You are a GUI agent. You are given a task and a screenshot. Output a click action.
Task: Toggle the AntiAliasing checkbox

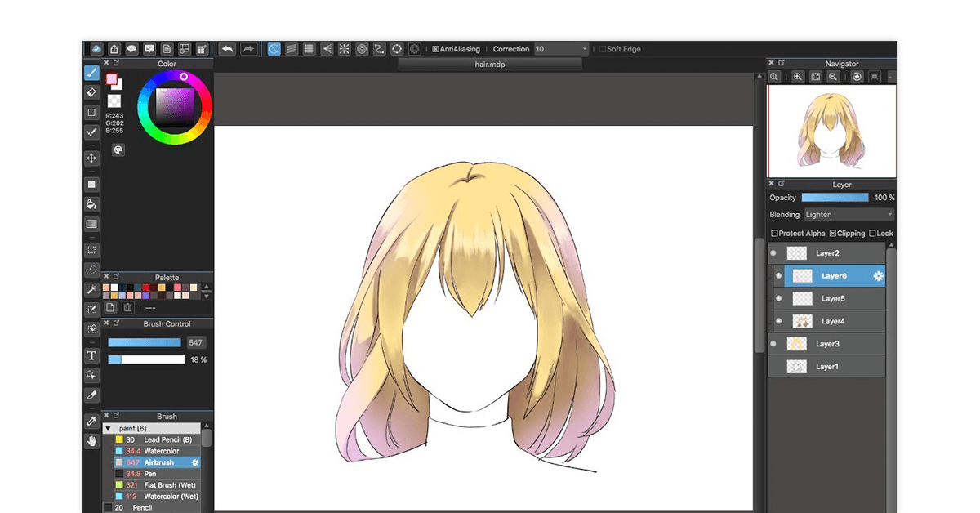pos(436,49)
